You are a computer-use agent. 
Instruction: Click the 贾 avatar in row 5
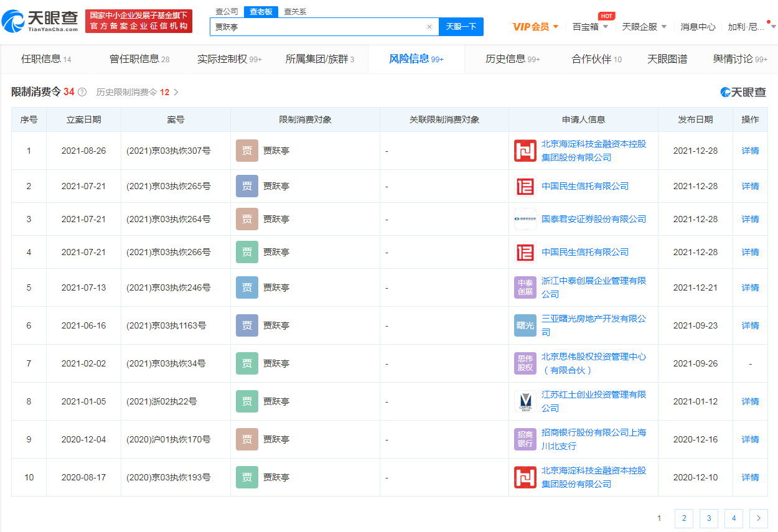coord(247,287)
